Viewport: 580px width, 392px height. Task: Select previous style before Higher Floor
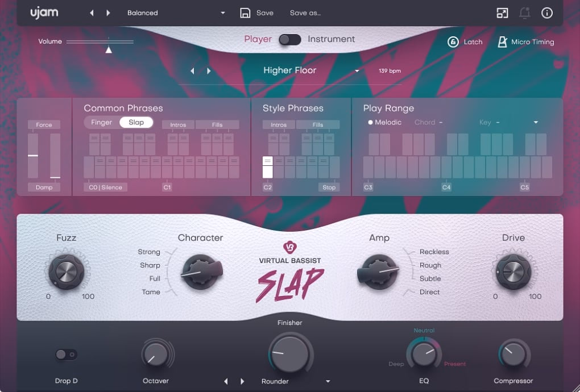tap(192, 70)
